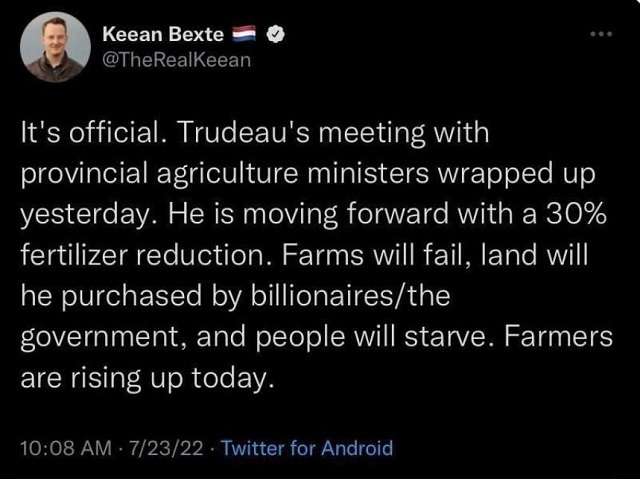Click "provincial agriculture ministers" text

[225, 175]
